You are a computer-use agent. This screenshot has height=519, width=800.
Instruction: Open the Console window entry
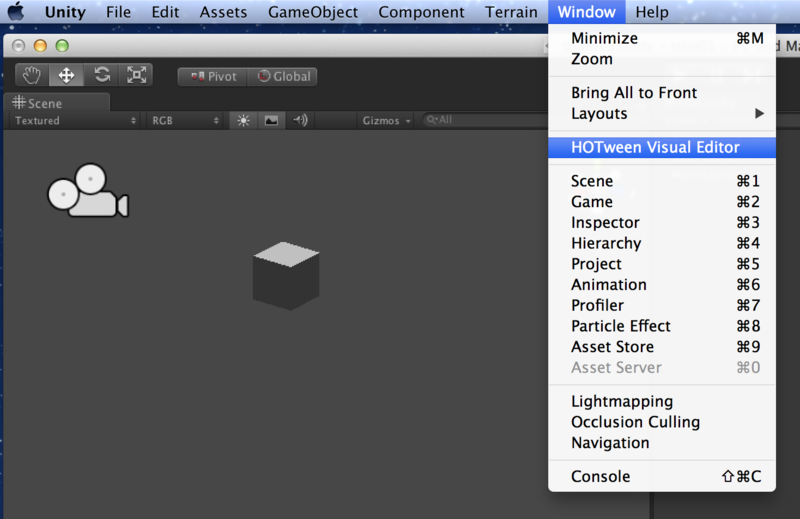(x=662, y=477)
